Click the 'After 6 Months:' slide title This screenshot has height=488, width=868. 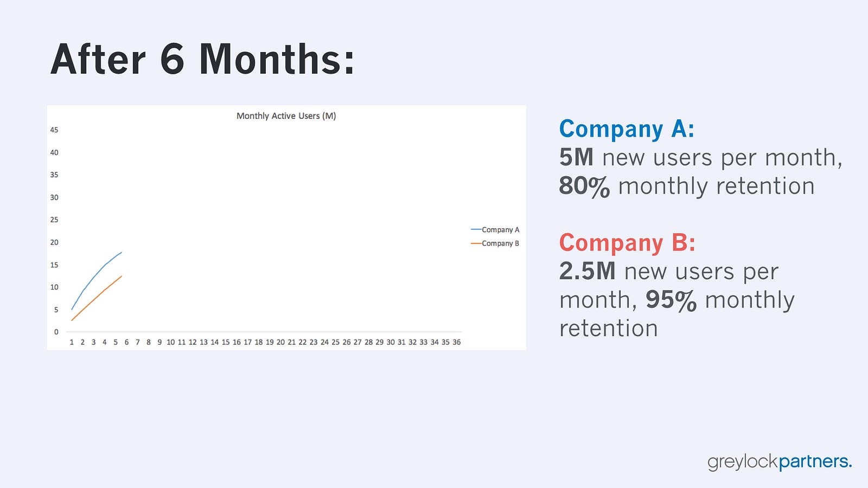pyautogui.click(x=202, y=59)
